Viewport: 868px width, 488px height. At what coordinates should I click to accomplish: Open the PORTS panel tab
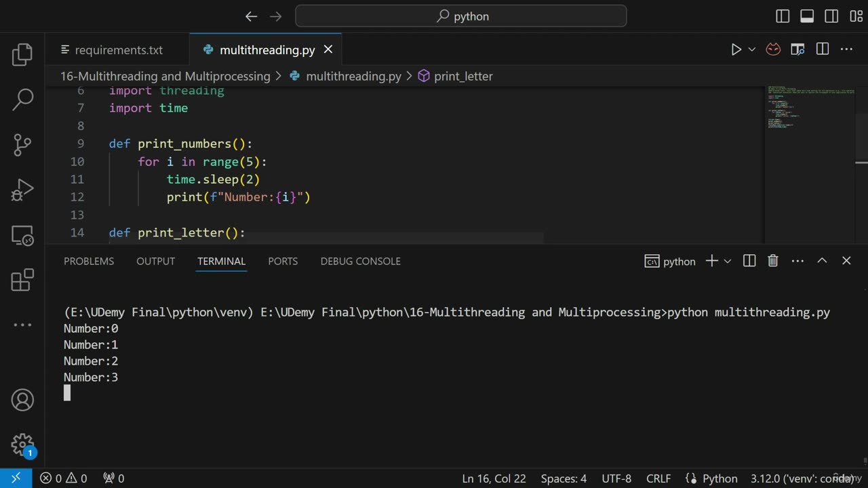(283, 261)
